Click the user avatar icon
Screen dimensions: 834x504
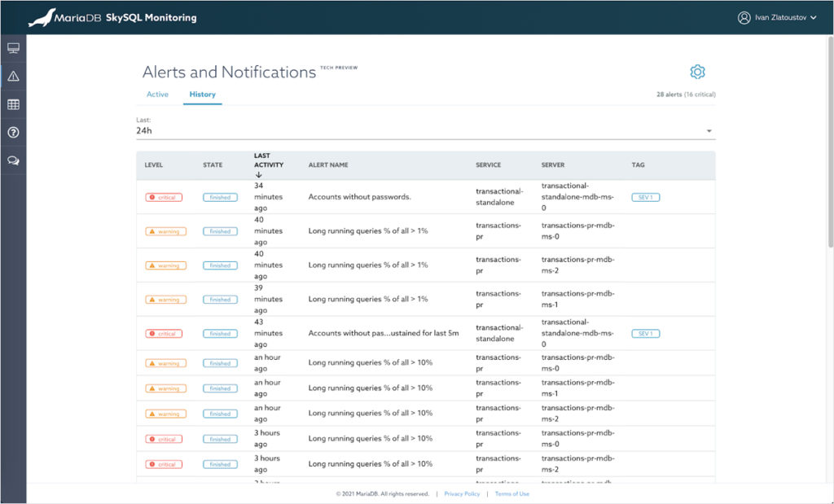pyautogui.click(x=744, y=17)
